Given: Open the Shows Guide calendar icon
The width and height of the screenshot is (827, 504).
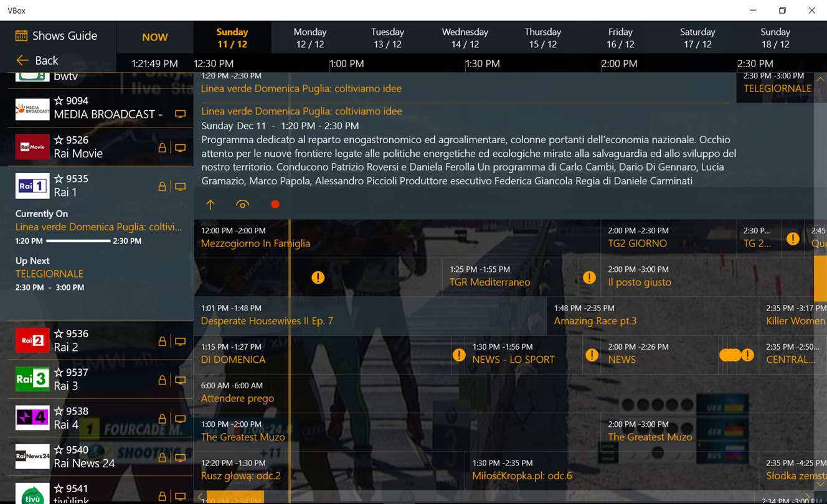Looking at the screenshot, I should [21, 35].
